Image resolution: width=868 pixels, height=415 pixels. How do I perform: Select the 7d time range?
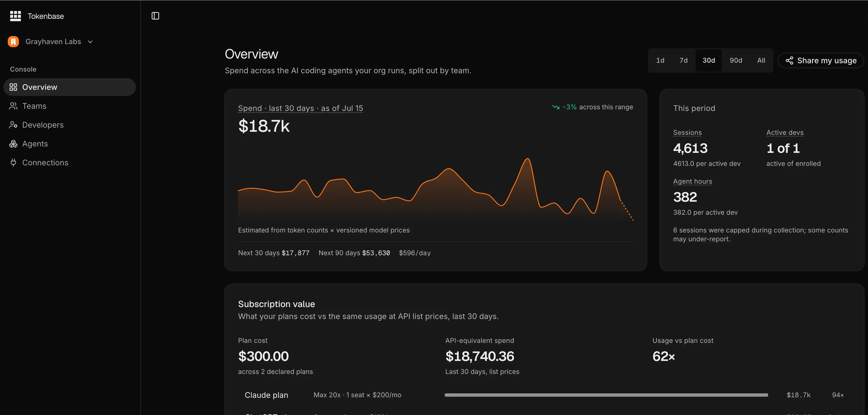pos(683,61)
